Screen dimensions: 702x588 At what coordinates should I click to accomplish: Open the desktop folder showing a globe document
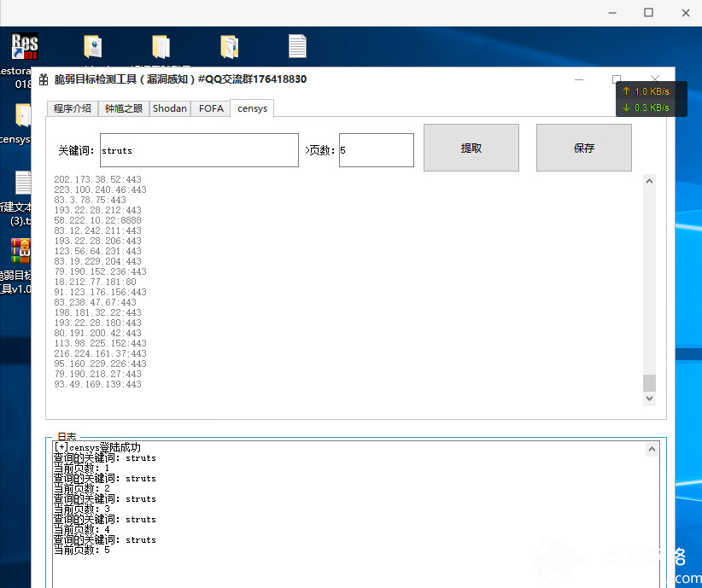tap(93, 47)
